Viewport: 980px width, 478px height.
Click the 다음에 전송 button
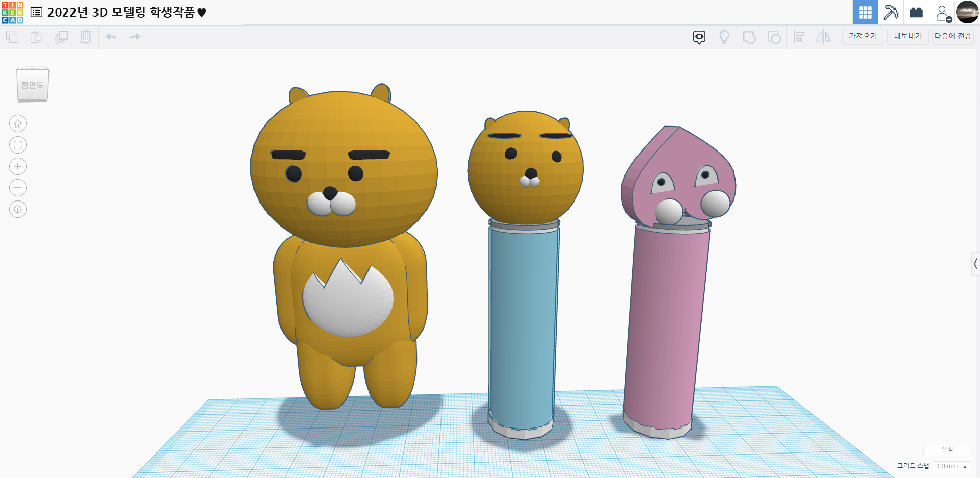953,36
